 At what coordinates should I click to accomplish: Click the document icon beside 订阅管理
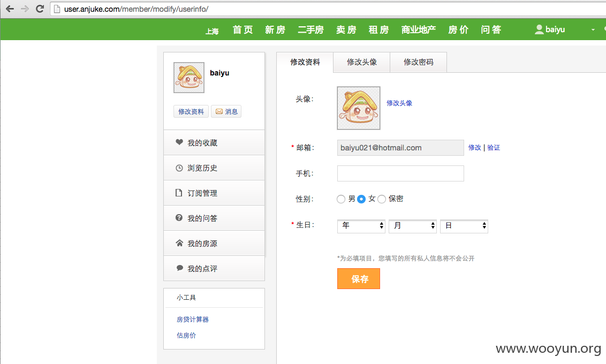click(179, 193)
